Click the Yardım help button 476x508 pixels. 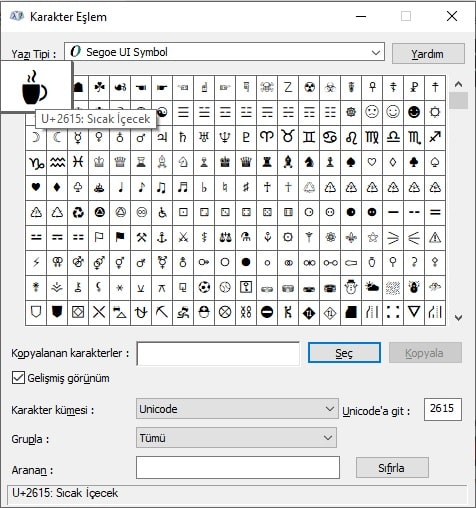click(428, 54)
